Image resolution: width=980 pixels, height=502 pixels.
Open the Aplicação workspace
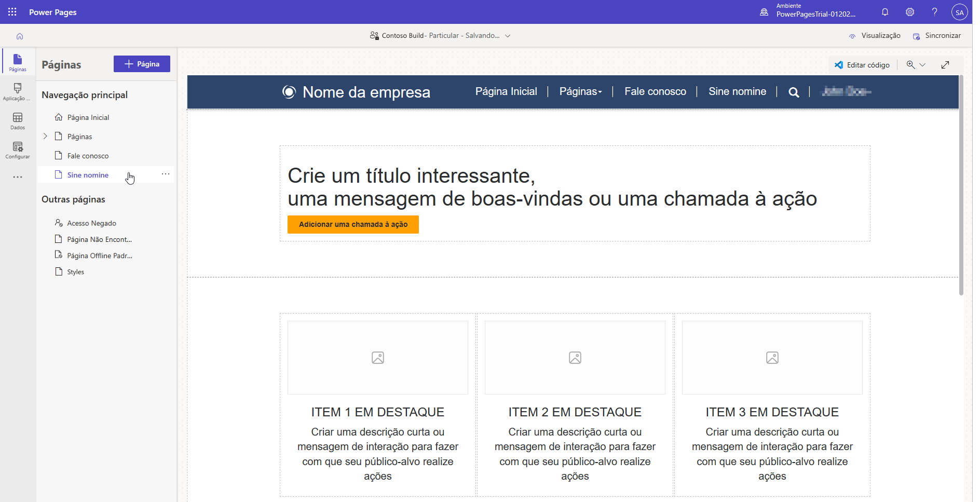pyautogui.click(x=17, y=91)
